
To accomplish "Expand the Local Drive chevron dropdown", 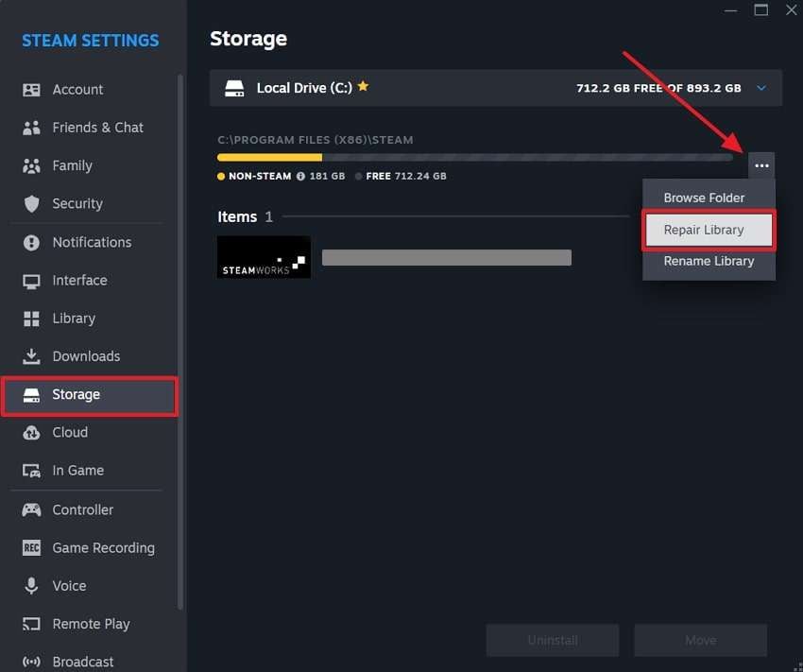I will click(x=761, y=88).
